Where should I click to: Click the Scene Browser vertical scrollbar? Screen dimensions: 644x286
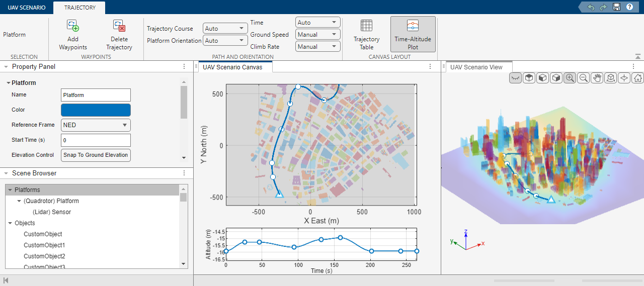click(184, 197)
